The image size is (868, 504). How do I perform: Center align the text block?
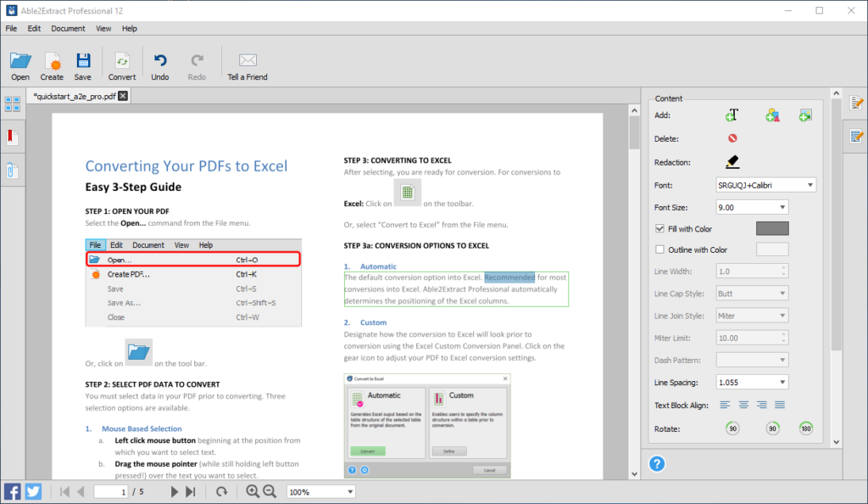click(743, 405)
